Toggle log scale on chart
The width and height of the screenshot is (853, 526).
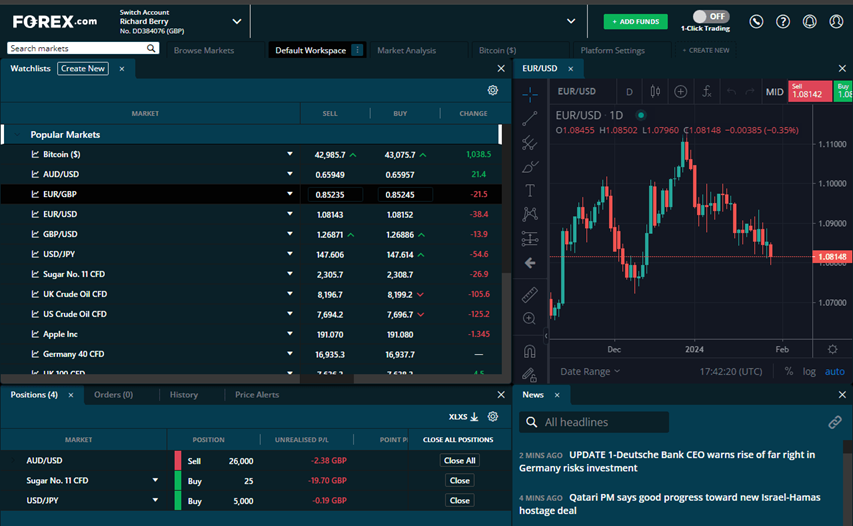pos(809,372)
